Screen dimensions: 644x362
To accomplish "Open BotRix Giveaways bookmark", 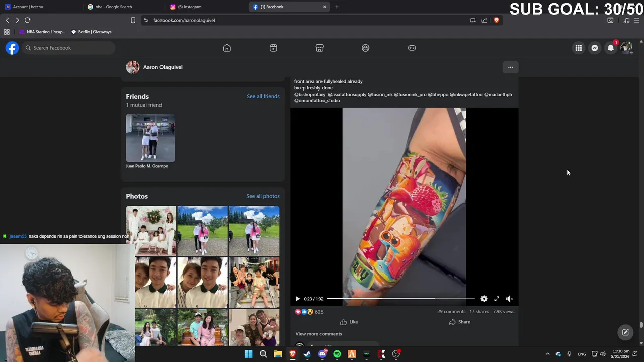I will [x=91, y=32].
